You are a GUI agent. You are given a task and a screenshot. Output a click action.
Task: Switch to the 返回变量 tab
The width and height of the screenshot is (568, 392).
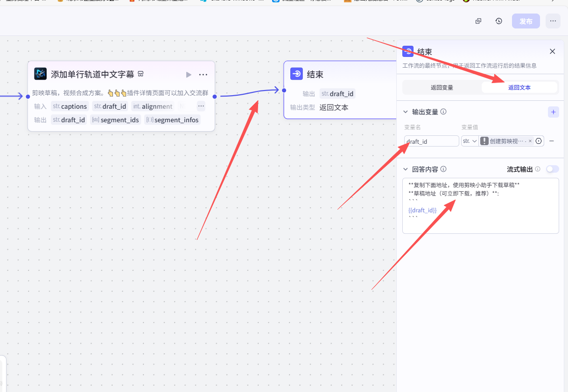pyautogui.click(x=442, y=87)
